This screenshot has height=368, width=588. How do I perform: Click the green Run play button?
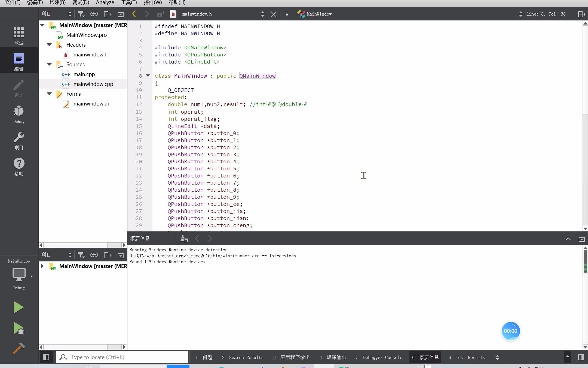click(x=19, y=307)
